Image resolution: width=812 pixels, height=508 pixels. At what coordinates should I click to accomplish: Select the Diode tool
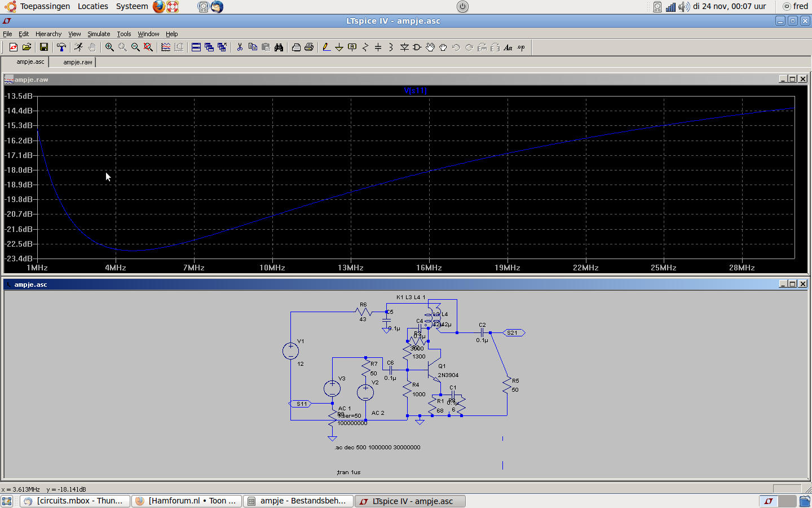pyautogui.click(x=404, y=47)
